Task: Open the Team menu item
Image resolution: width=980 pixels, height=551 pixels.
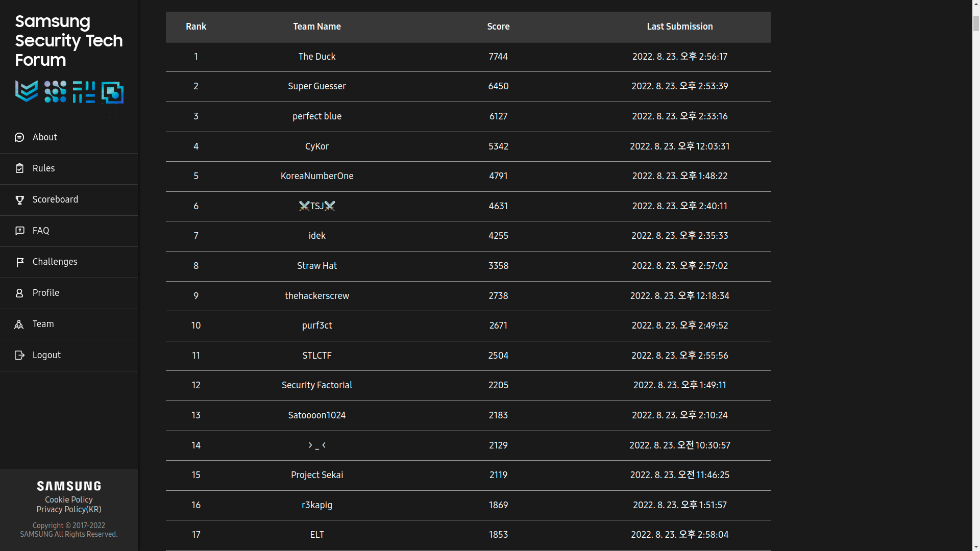Action: click(43, 324)
